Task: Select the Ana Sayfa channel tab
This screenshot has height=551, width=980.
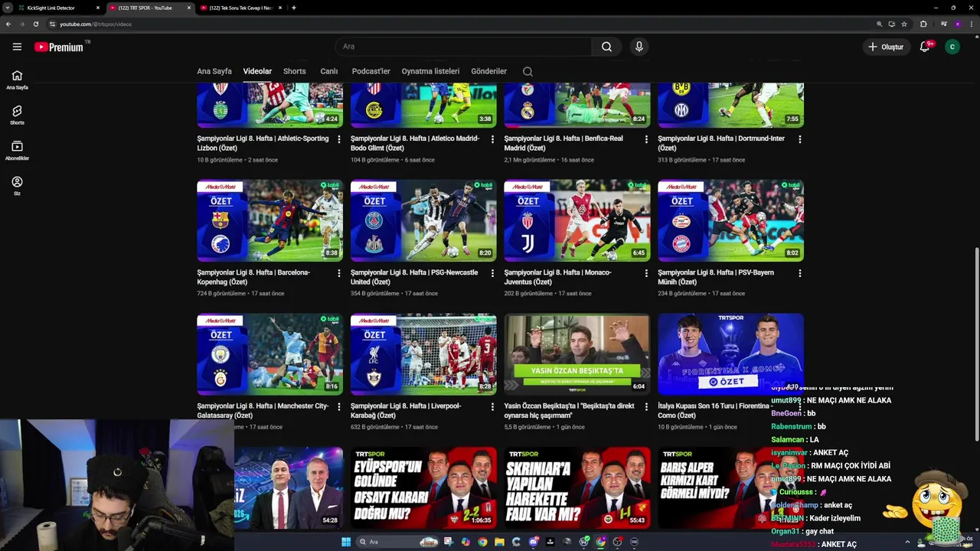Action: coord(214,71)
